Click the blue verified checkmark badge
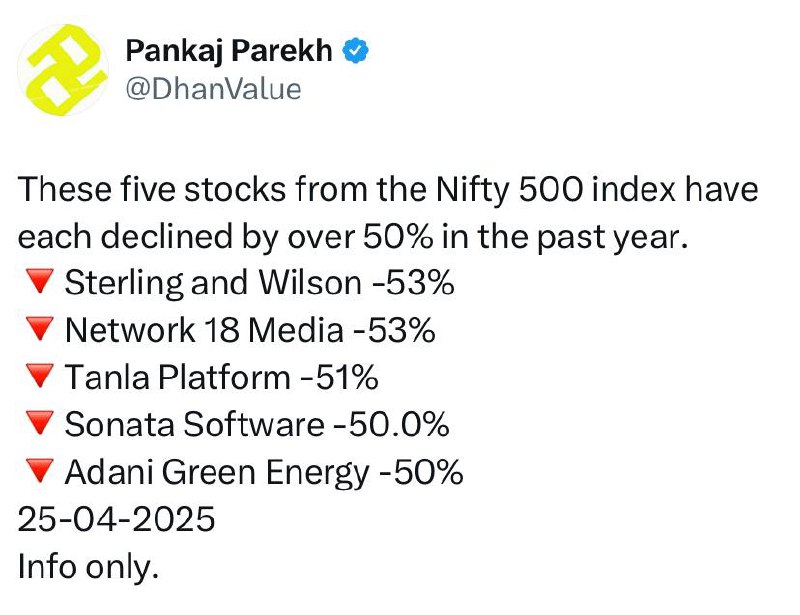This screenshot has width=800, height=615. coord(356,51)
